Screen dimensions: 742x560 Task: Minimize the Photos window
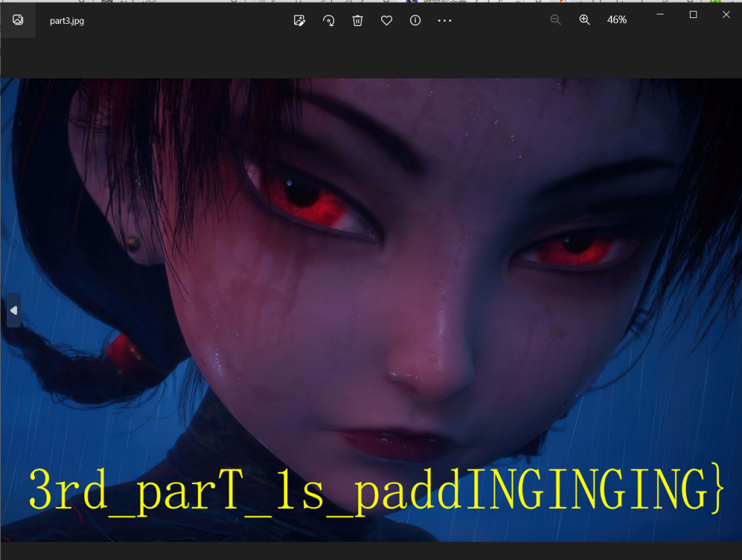(661, 14)
